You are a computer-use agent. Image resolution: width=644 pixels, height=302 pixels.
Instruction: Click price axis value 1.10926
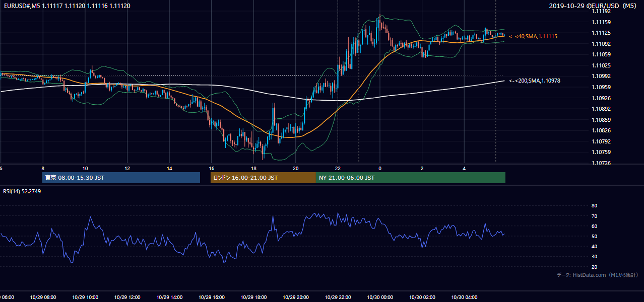[x=601, y=98]
